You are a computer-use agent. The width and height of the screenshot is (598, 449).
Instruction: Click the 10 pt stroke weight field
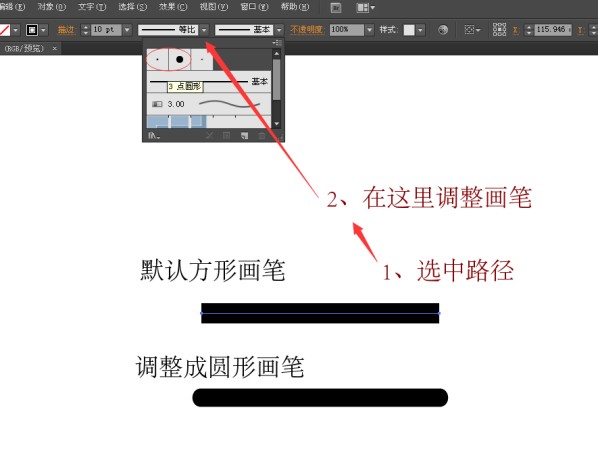(x=106, y=30)
